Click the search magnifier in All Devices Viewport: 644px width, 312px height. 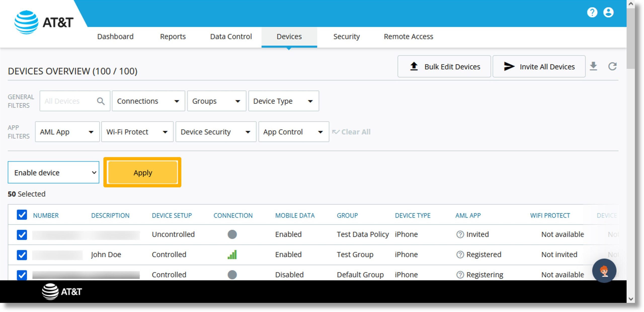(101, 101)
